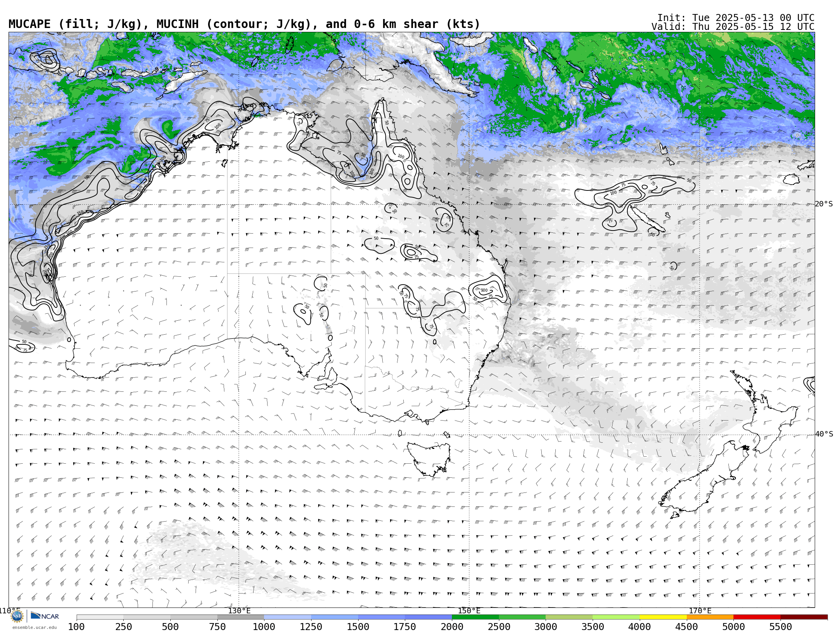This screenshot has height=632, width=840.
Task: Click the colorbar label 2000
Action: tap(452, 627)
